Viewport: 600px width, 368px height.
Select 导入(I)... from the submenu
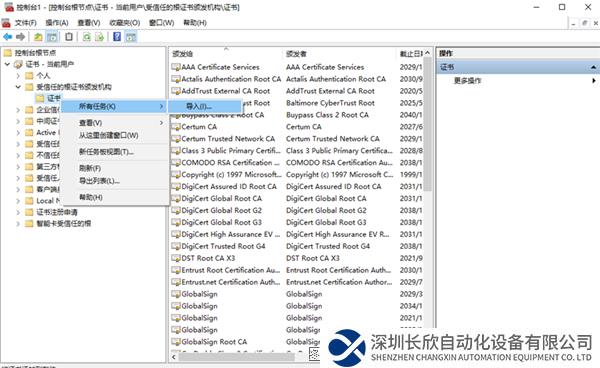pyautogui.click(x=205, y=106)
